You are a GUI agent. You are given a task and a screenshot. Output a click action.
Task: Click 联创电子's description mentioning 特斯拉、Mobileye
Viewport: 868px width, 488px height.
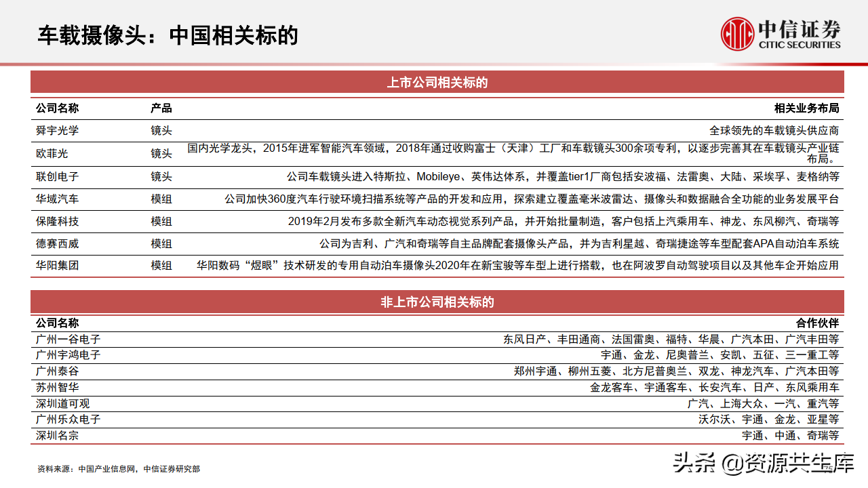(563, 176)
